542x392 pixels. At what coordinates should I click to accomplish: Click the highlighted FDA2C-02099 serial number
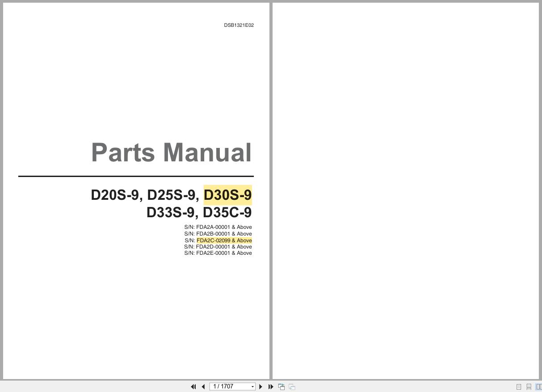[x=224, y=240]
